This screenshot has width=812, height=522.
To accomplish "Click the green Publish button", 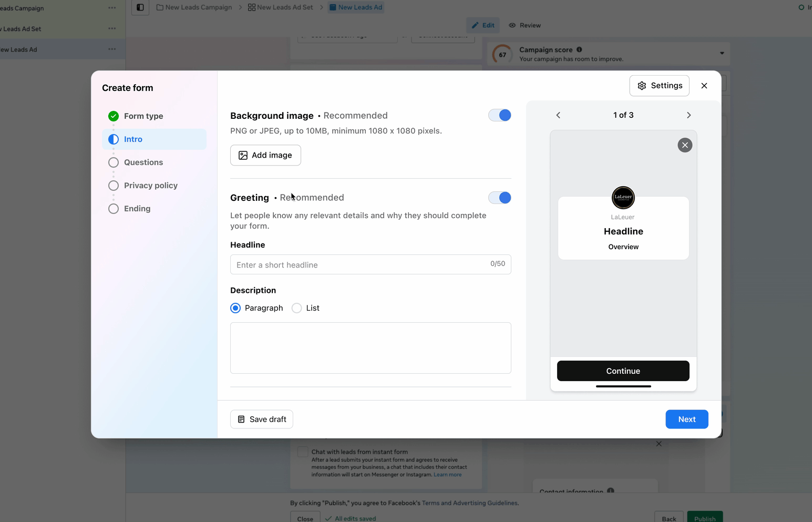I will [705, 518].
